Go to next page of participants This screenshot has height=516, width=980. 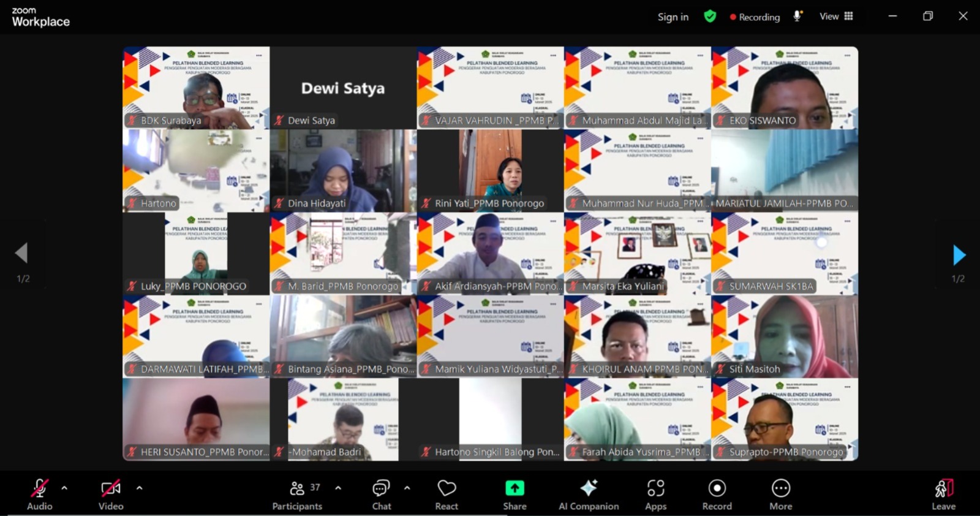coord(959,255)
